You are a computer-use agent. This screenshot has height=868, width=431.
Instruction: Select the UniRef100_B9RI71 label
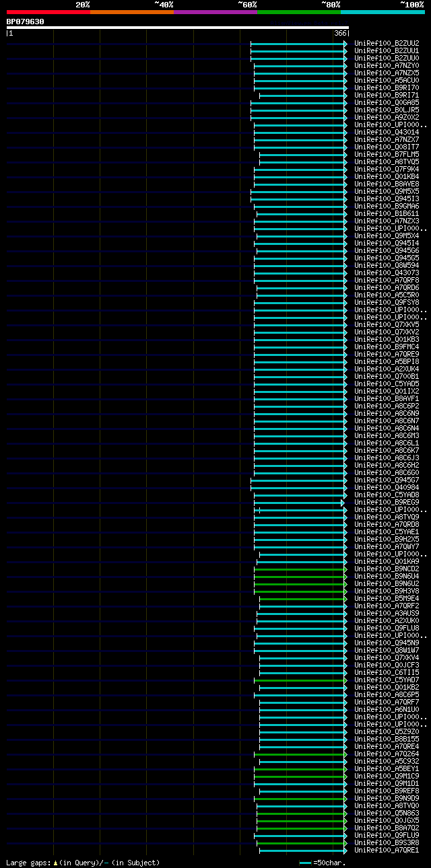pyautogui.click(x=387, y=95)
